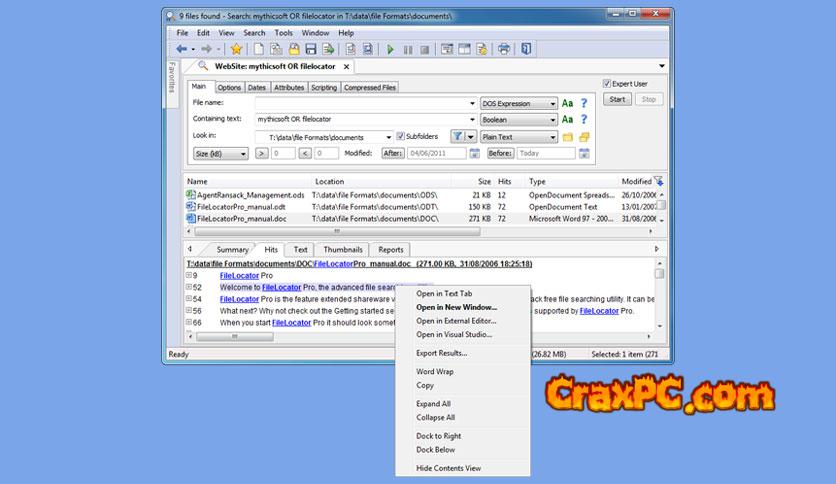Viewport: 836px width, 484px height.
Task: Switch to the Thumbnails tab
Action: click(x=343, y=250)
